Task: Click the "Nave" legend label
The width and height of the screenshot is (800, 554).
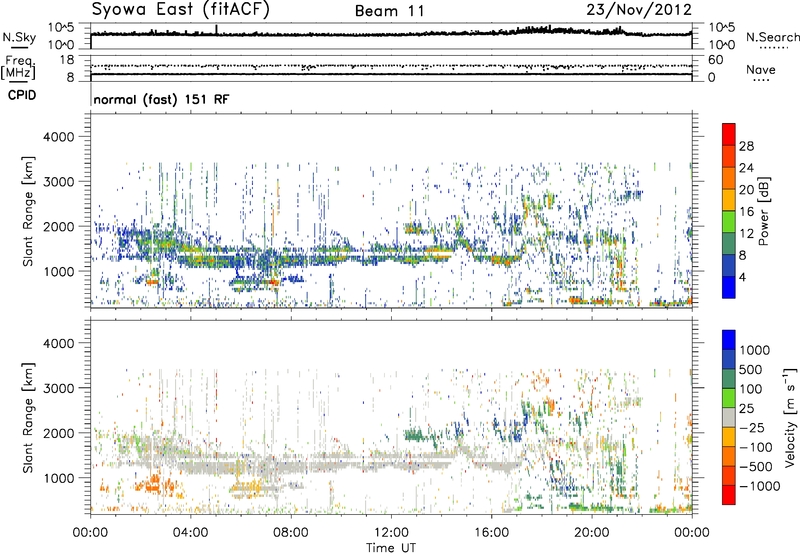Action: [x=761, y=70]
